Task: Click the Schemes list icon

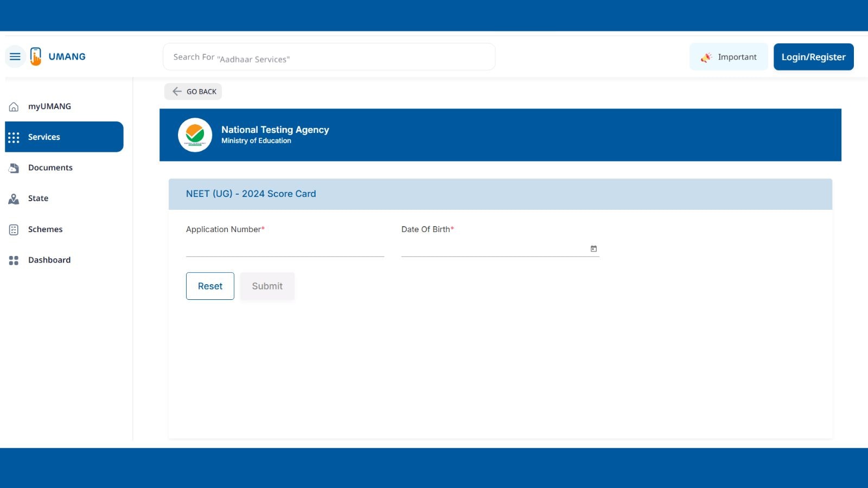Action: (x=14, y=230)
